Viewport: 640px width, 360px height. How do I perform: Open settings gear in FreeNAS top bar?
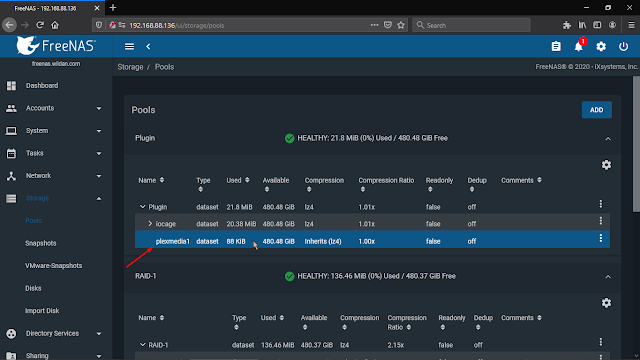[x=601, y=47]
